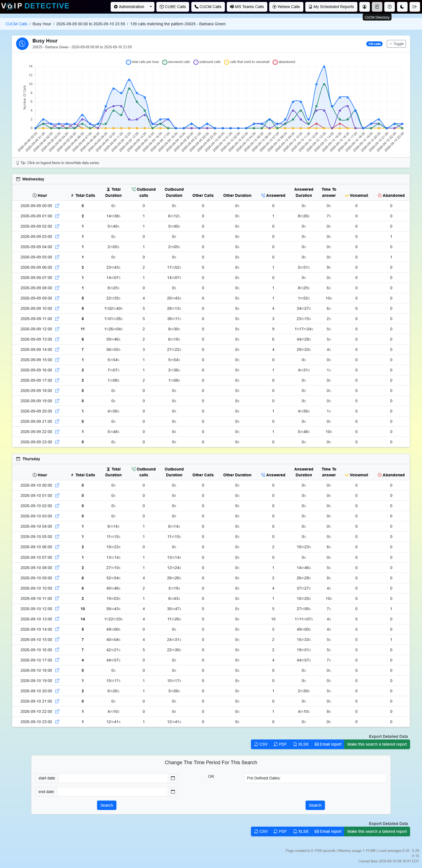The height and width of the screenshot is (868, 422).
Task: Open external link icon for 2026-09-09 00:00
Action: coord(57,205)
